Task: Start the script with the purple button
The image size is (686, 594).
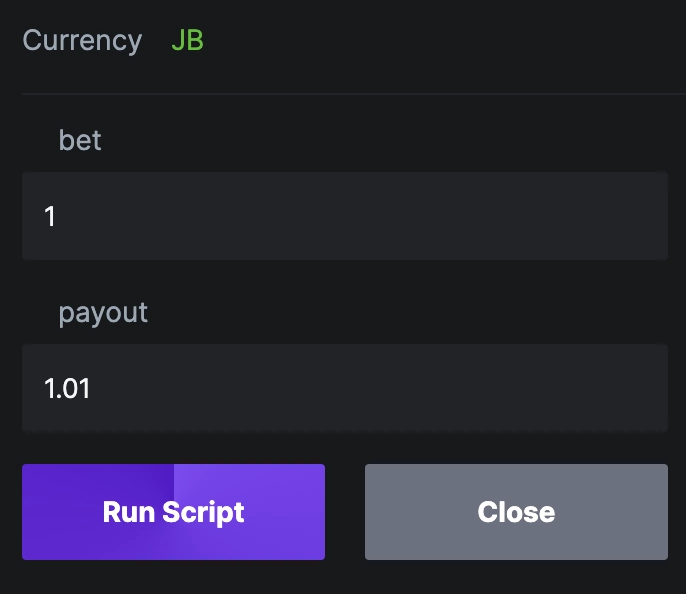Action: click(173, 512)
